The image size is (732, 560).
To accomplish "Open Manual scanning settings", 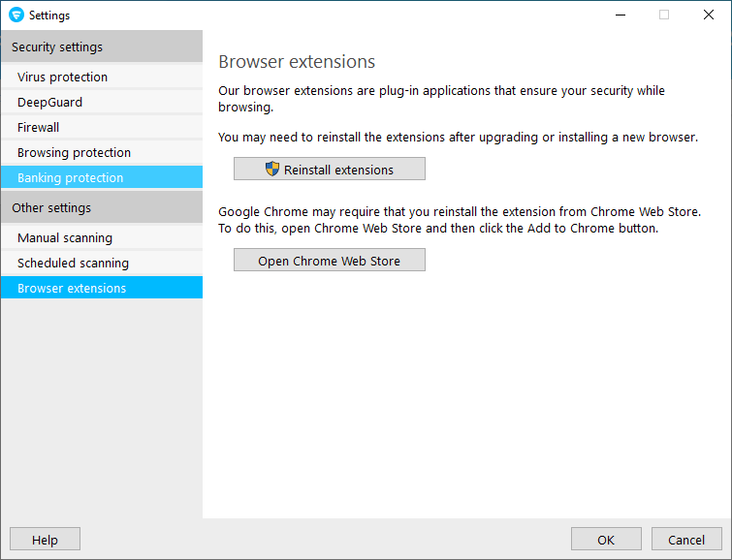I will coord(102,237).
